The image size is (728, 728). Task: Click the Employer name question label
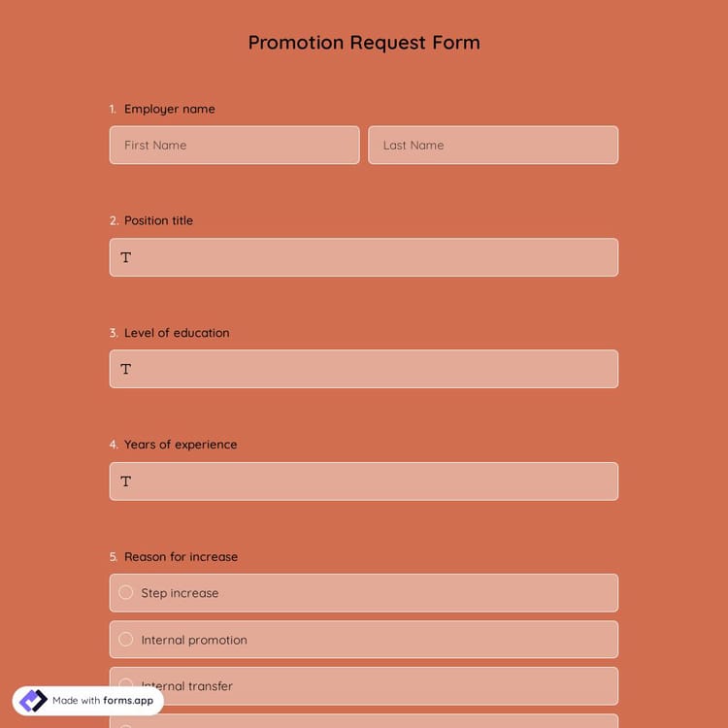[x=170, y=110]
